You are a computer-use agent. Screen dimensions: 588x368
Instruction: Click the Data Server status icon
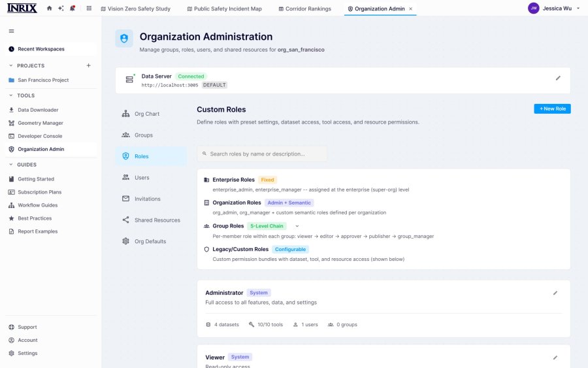[x=129, y=80]
